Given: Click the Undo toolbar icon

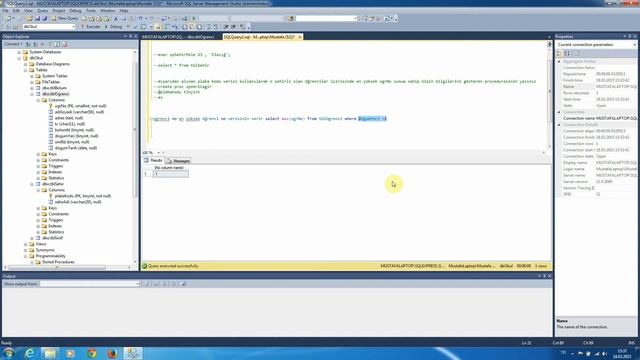Looking at the screenshot, I should click(140, 18).
